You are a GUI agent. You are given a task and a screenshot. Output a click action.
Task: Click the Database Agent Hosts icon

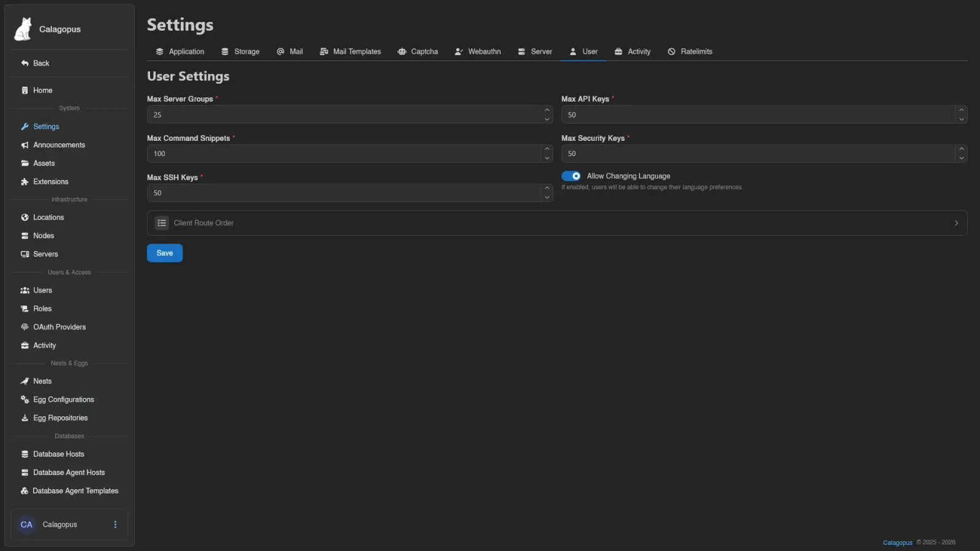25,473
